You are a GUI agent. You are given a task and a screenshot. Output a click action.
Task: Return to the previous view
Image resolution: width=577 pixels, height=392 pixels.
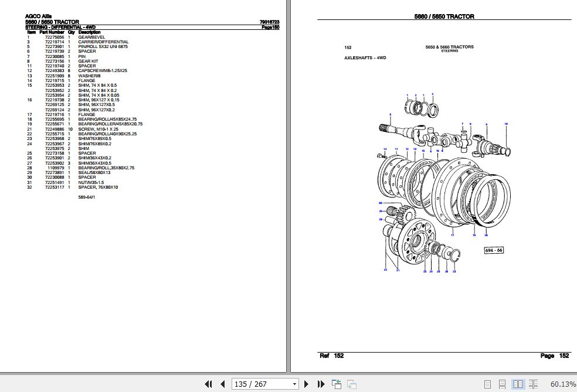(x=336, y=384)
